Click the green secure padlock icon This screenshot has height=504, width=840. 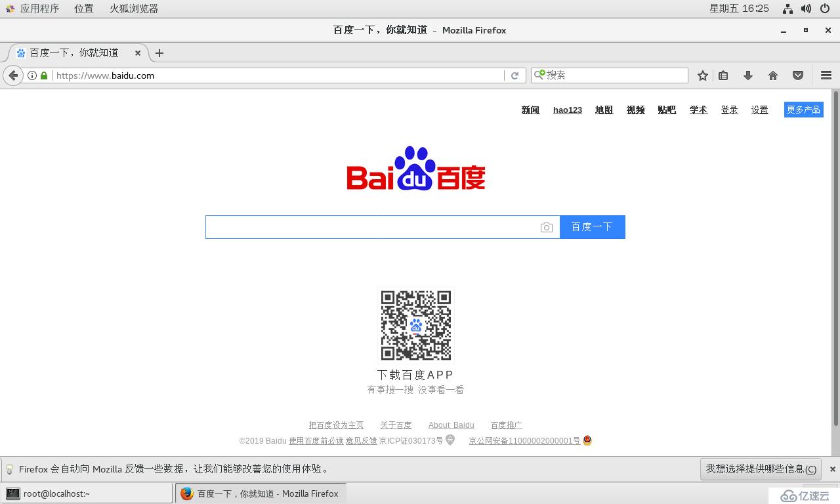click(44, 75)
